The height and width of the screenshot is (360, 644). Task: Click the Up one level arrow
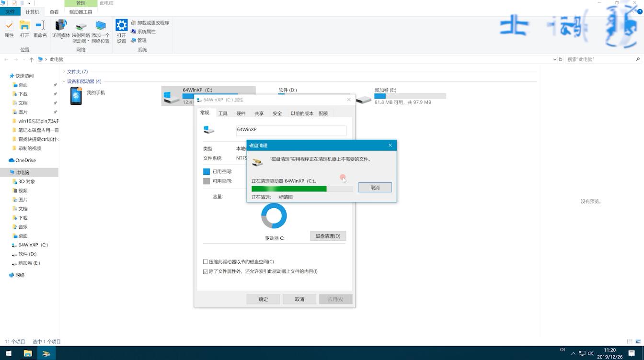(x=32, y=59)
